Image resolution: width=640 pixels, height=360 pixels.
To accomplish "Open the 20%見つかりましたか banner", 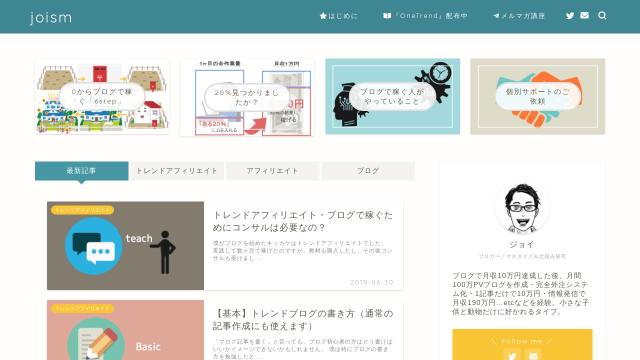I will pos(247,97).
